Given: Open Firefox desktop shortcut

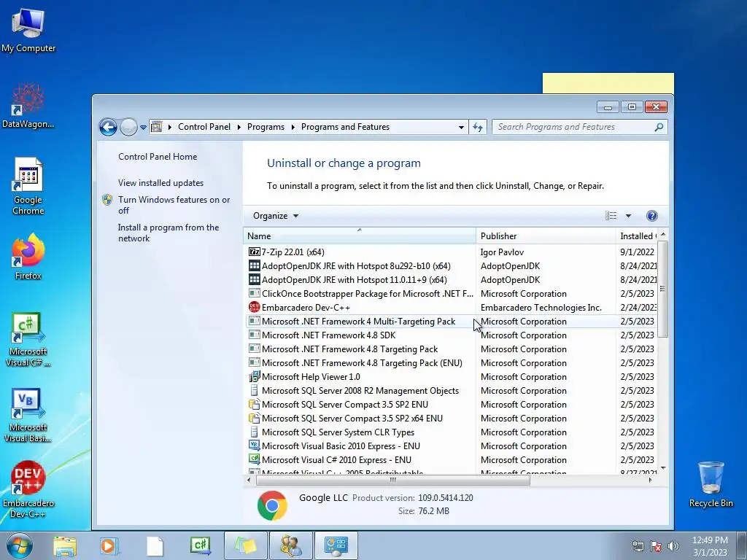Looking at the screenshot, I should (x=28, y=256).
